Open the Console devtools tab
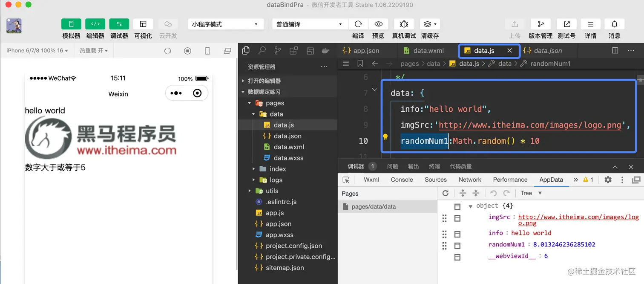644x284 pixels. click(402, 180)
